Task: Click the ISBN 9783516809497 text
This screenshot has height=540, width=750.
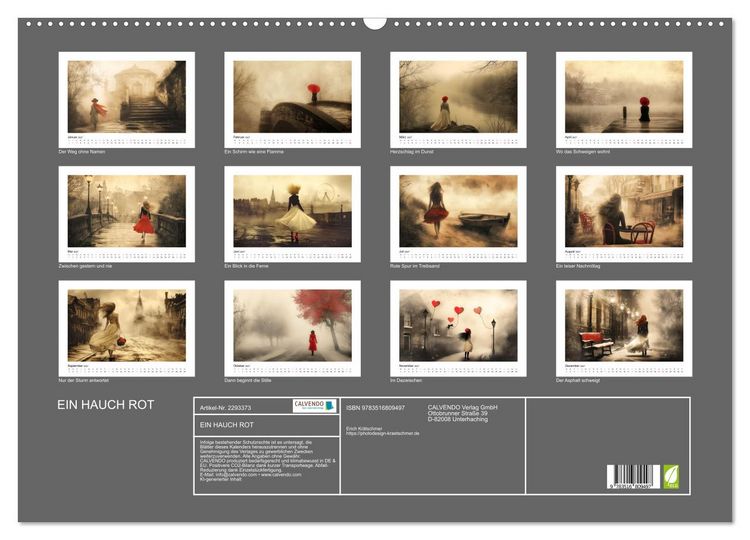Action: tap(375, 408)
